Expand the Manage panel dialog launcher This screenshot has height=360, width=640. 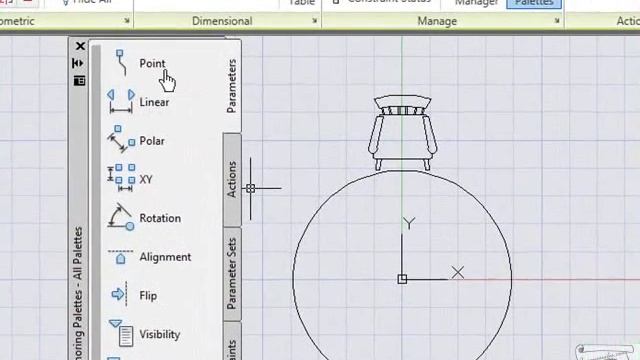point(557,20)
